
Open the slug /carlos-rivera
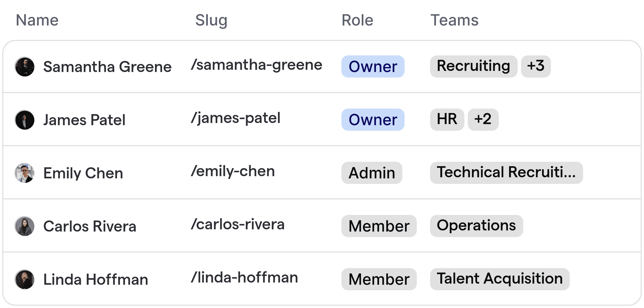pyautogui.click(x=238, y=224)
